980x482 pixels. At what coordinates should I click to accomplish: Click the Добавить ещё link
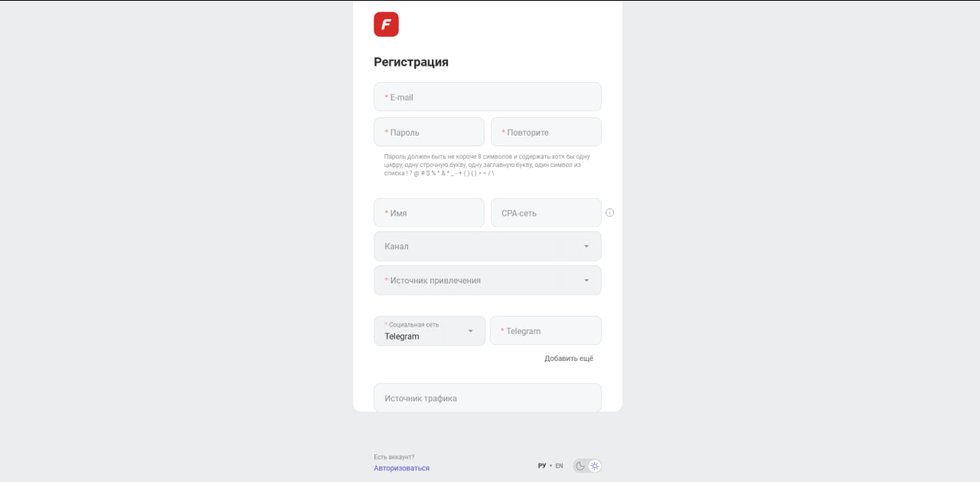click(x=568, y=359)
